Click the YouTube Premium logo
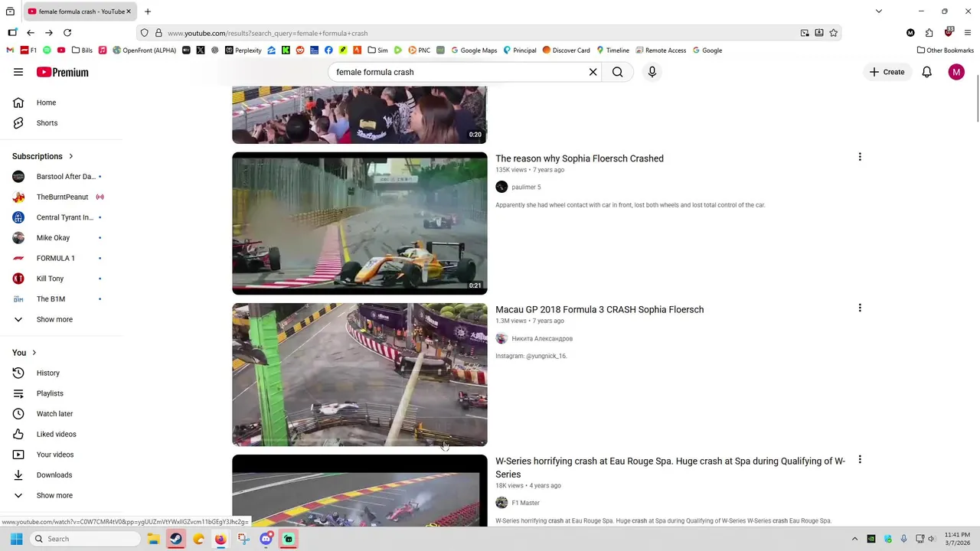 click(63, 72)
